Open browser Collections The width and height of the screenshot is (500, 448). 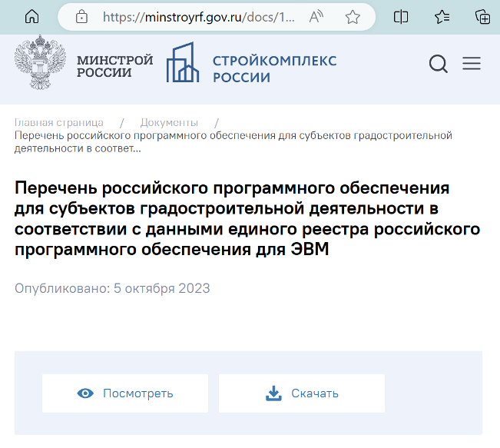tap(483, 17)
